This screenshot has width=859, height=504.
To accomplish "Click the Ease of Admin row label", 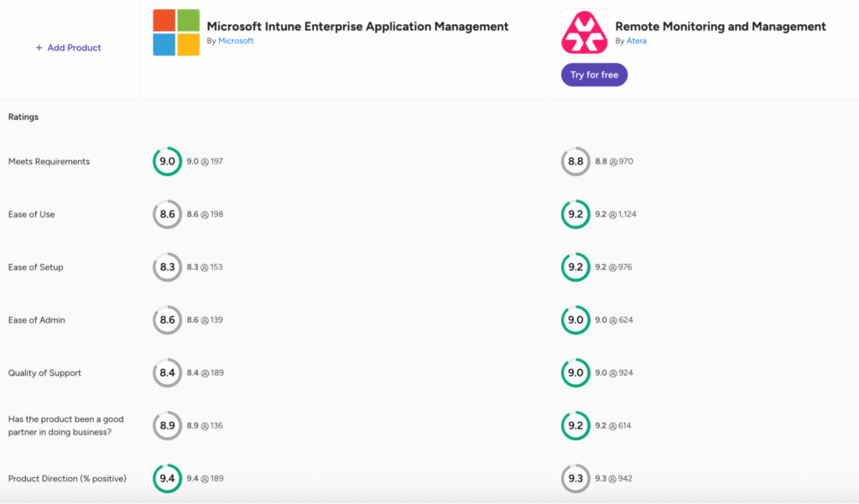I will click(36, 320).
